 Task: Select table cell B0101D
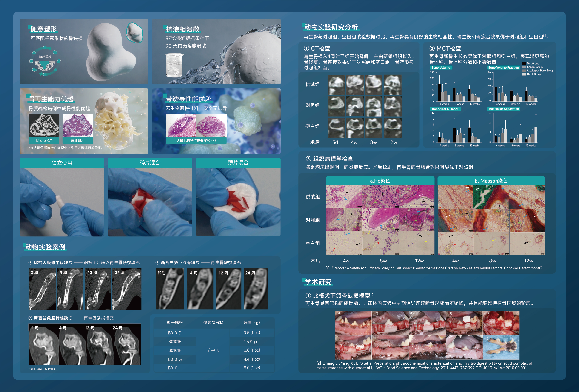pos(175,333)
